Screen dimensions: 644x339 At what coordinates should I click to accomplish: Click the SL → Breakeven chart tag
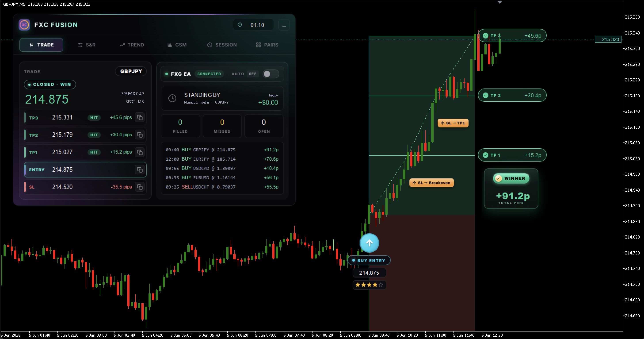pos(431,183)
